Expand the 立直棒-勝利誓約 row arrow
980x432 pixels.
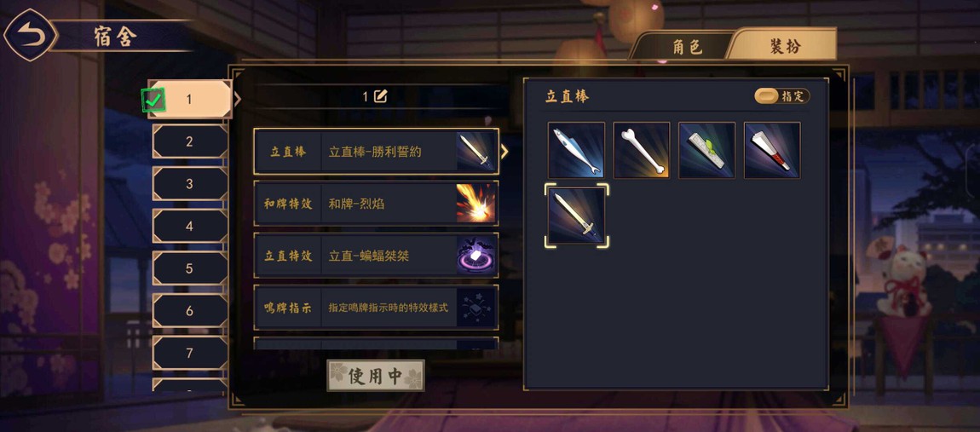click(x=504, y=152)
